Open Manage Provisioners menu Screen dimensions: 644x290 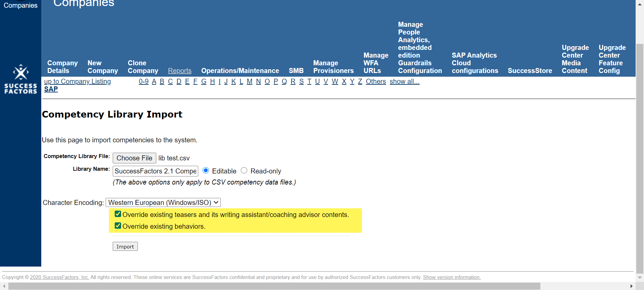click(x=333, y=67)
